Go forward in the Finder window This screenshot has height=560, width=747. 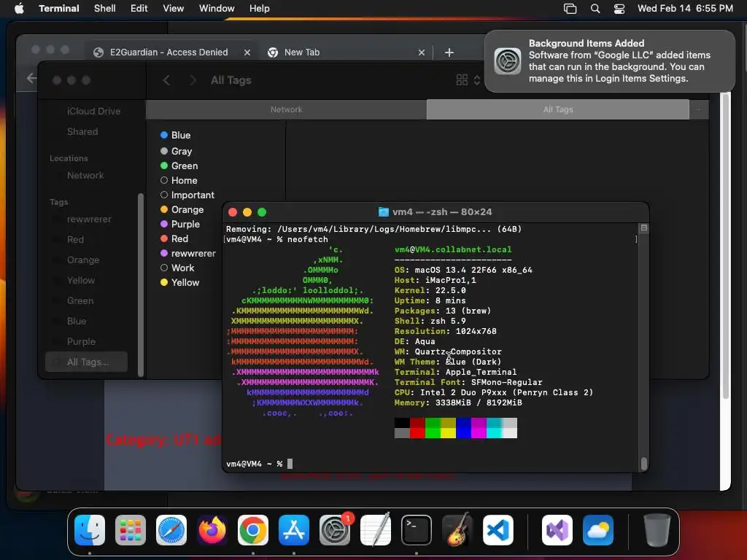tap(193, 80)
